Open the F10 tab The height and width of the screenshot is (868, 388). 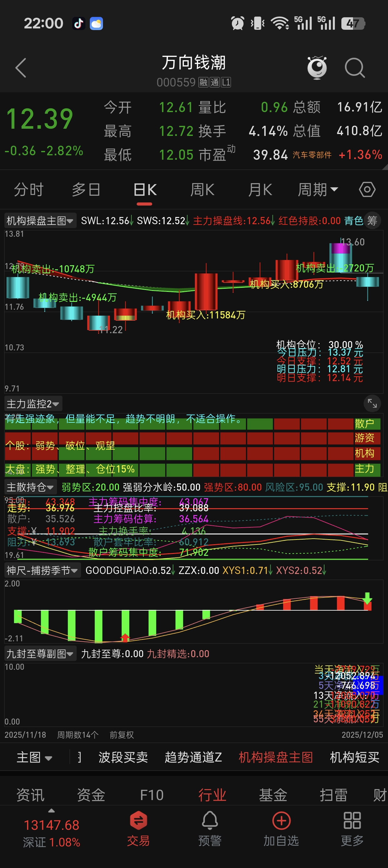[151, 795]
